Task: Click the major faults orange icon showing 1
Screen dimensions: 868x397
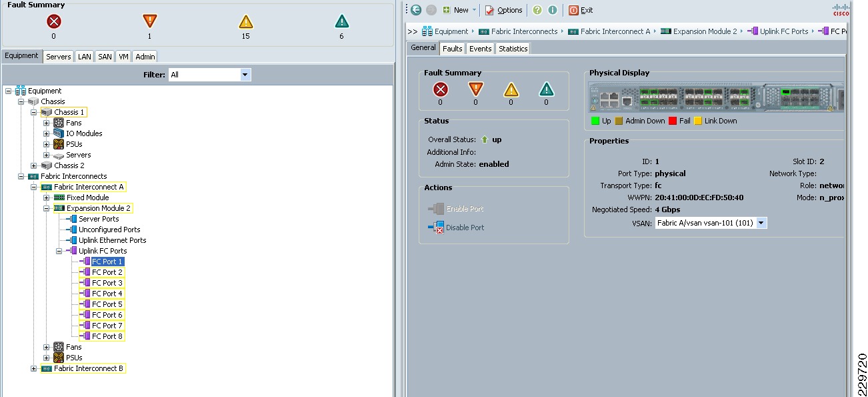Action: pyautogui.click(x=150, y=21)
